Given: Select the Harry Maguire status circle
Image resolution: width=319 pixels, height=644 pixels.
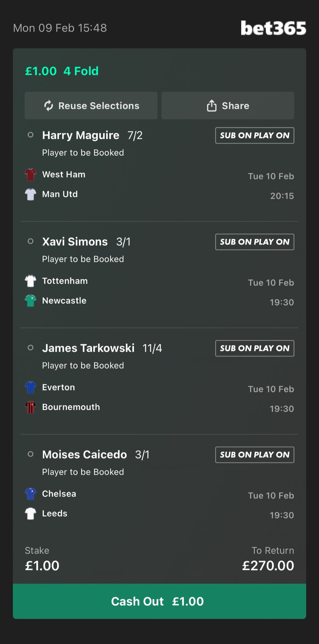Looking at the screenshot, I should pos(31,135).
